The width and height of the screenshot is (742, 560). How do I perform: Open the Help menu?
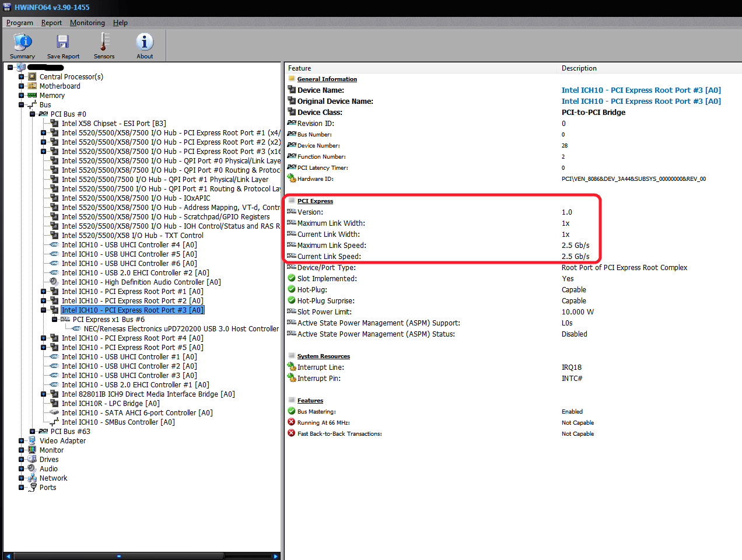click(120, 23)
